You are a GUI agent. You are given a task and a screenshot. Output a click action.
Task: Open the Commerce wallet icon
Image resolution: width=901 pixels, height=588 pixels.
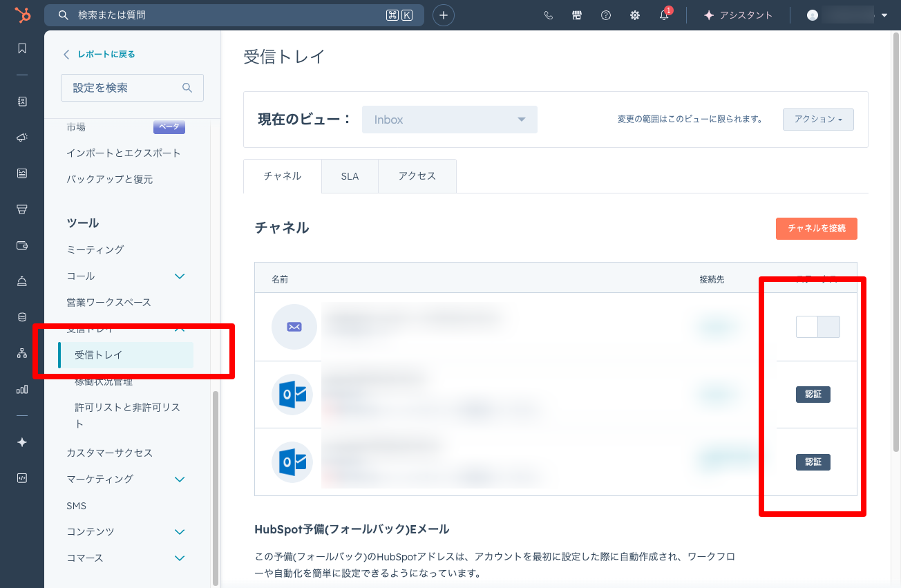point(22,245)
